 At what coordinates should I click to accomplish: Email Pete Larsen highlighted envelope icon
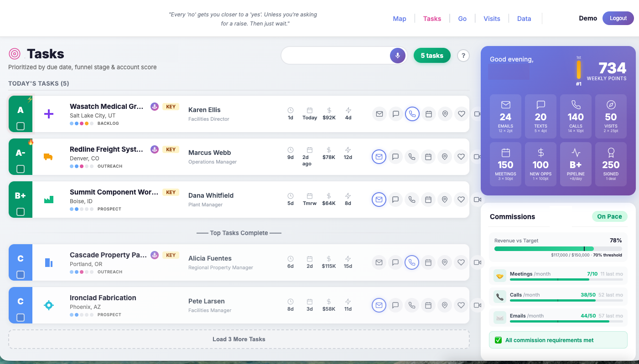(379, 305)
